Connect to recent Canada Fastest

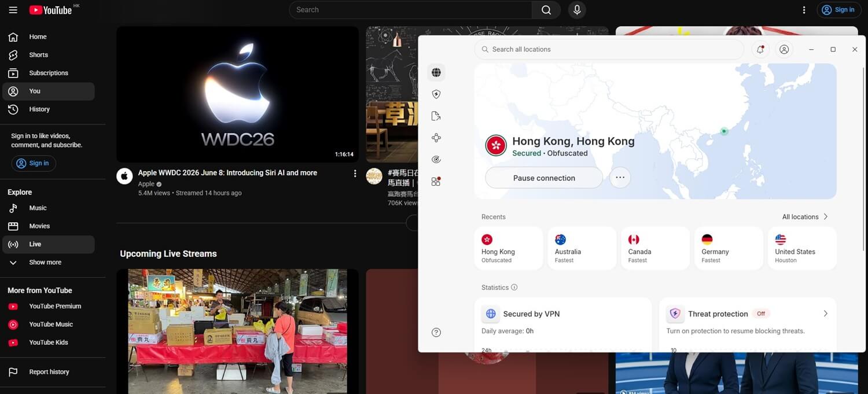656,248
